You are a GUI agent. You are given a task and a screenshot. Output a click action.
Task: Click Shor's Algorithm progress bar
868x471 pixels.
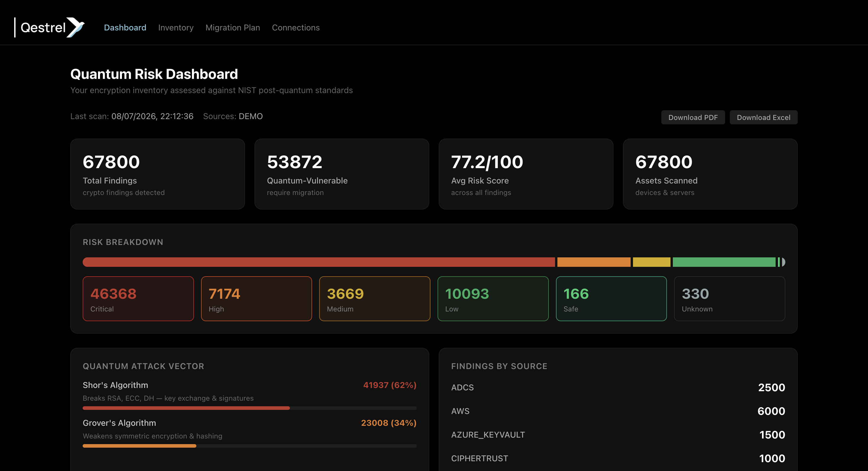(250, 408)
